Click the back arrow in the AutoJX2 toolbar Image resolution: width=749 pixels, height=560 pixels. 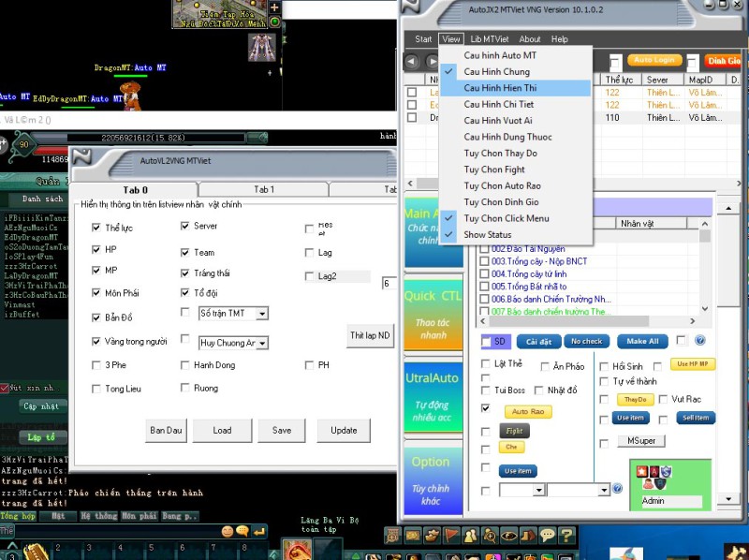(x=412, y=62)
